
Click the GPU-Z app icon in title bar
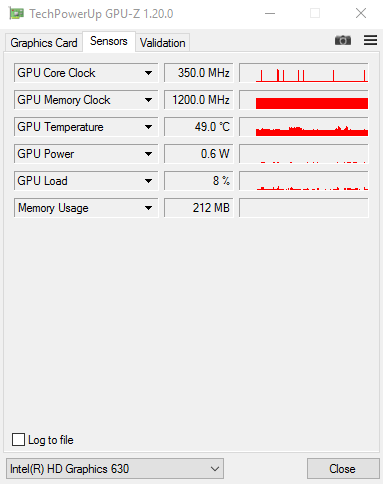point(16,14)
